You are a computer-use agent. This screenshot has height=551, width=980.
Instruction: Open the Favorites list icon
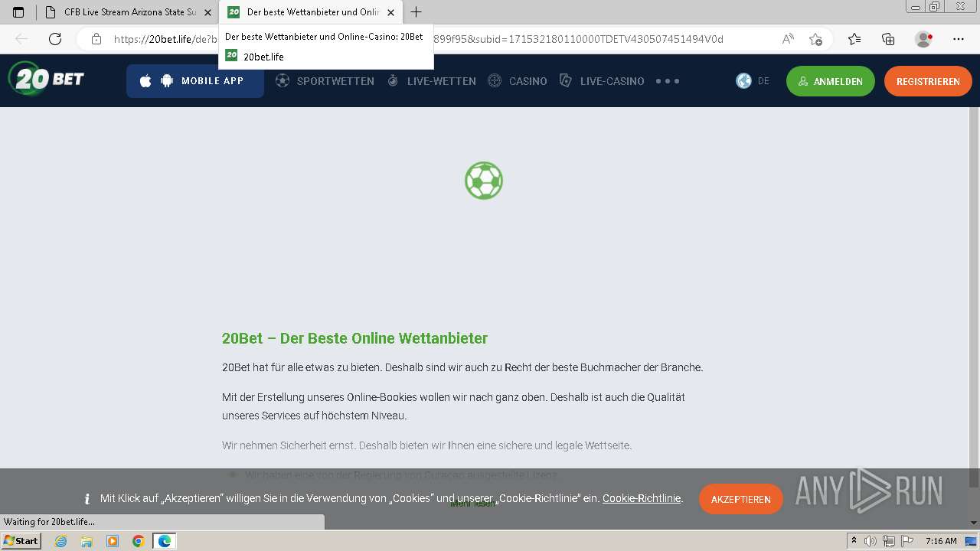click(854, 39)
